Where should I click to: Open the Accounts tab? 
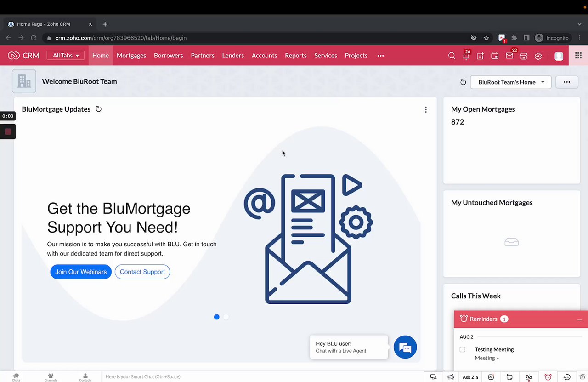click(264, 56)
